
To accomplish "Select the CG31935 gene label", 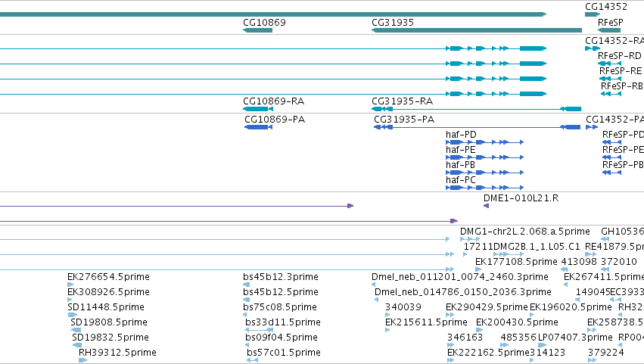I will click(x=393, y=23).
